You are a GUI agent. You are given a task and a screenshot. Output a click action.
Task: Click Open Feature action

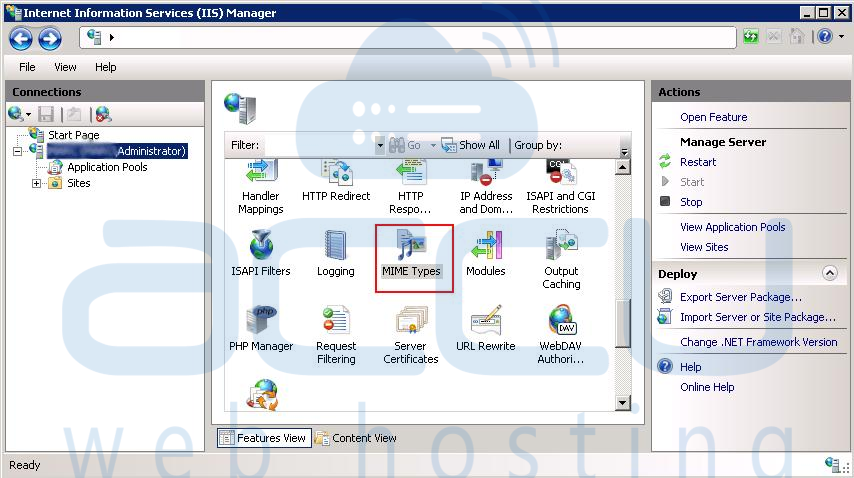click(713, 117)
